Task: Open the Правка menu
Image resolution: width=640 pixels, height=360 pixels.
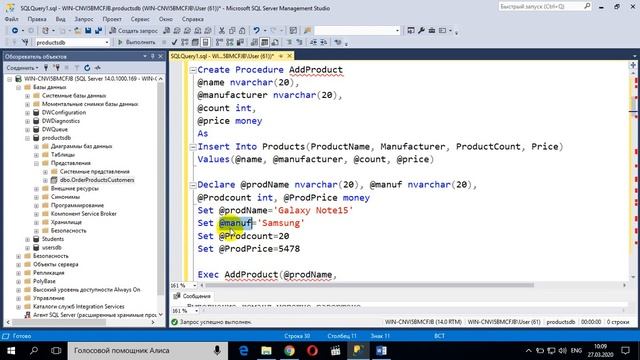Action: click(x=37, y=19)
